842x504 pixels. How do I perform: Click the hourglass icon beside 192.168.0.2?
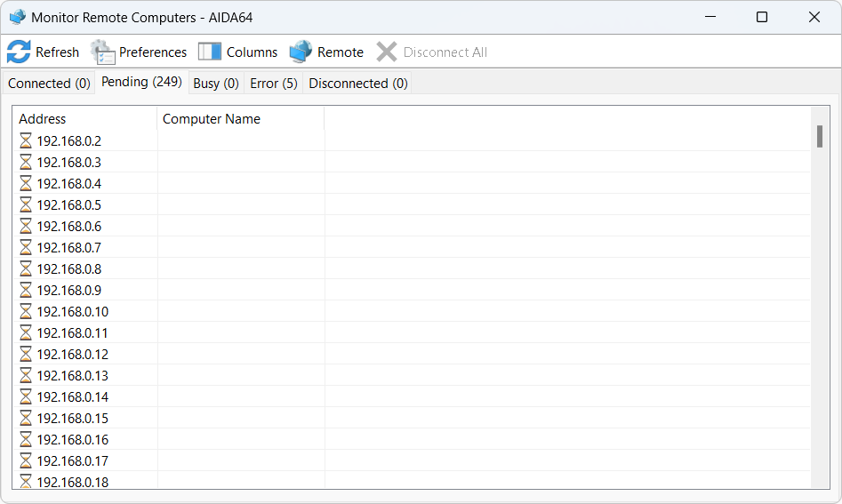(x=26, y=140)
